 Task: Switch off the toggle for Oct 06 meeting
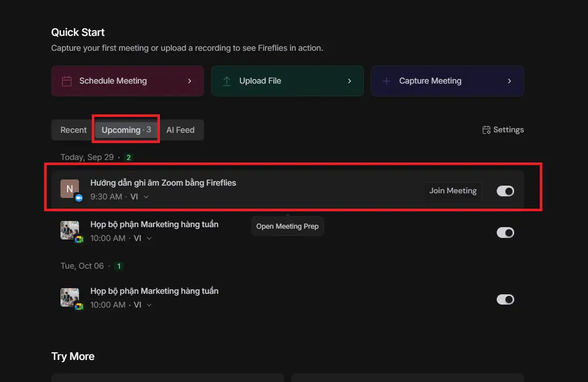click(505, 299)
